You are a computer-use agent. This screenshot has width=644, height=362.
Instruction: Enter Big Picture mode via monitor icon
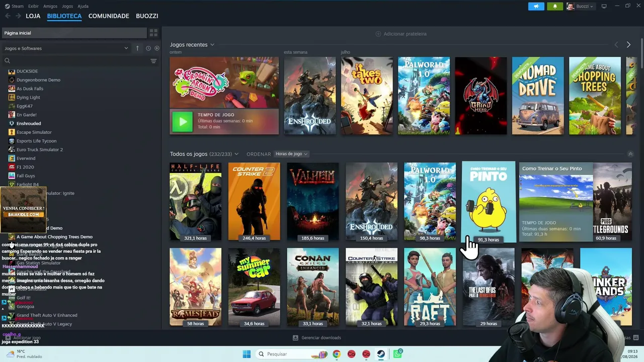pos(604,6)
